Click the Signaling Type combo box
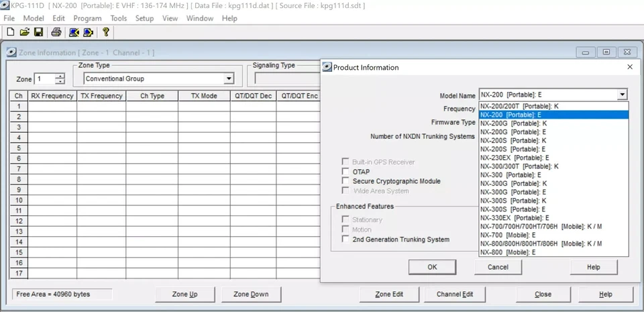Screen dimensions: 644x312 click(286, 79)
